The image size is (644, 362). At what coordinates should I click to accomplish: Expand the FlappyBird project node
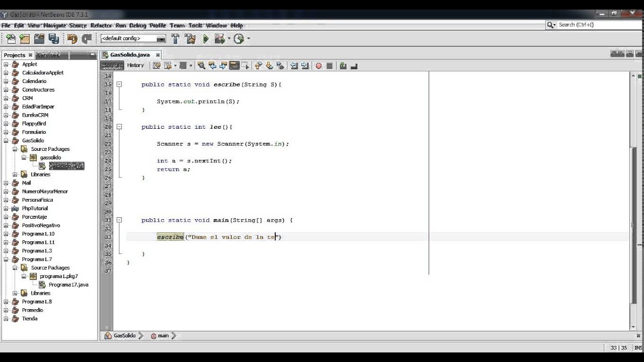tap(6, 124)
